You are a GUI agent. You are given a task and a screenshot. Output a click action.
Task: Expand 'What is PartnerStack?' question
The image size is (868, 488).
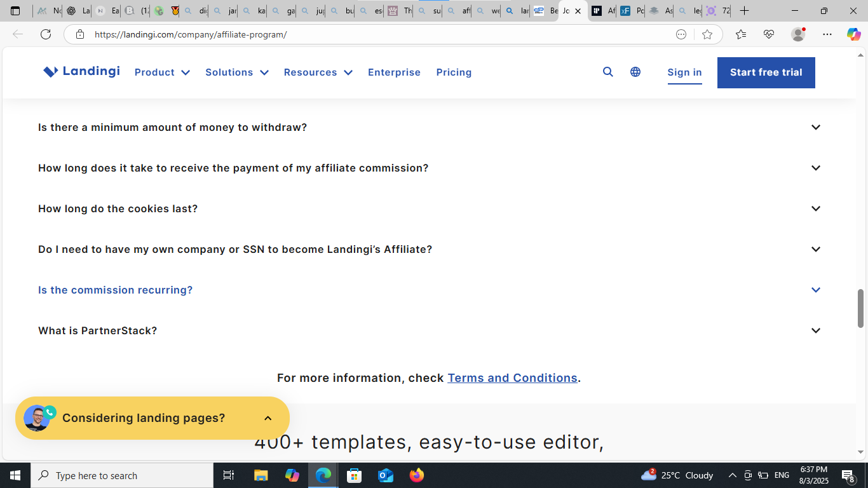430,330
